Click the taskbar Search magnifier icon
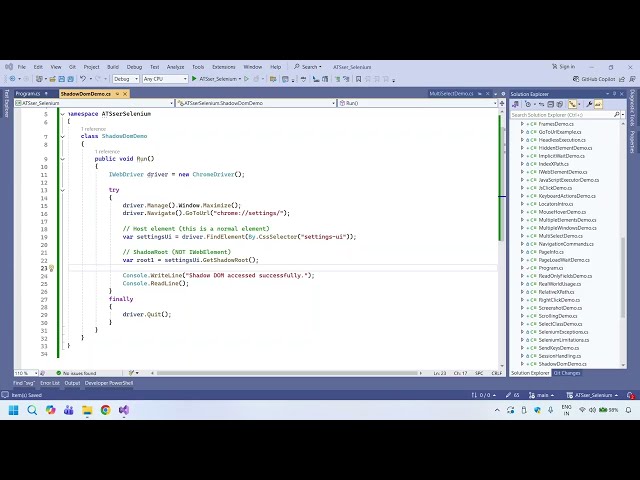The image size is (640, 480). 32,410
